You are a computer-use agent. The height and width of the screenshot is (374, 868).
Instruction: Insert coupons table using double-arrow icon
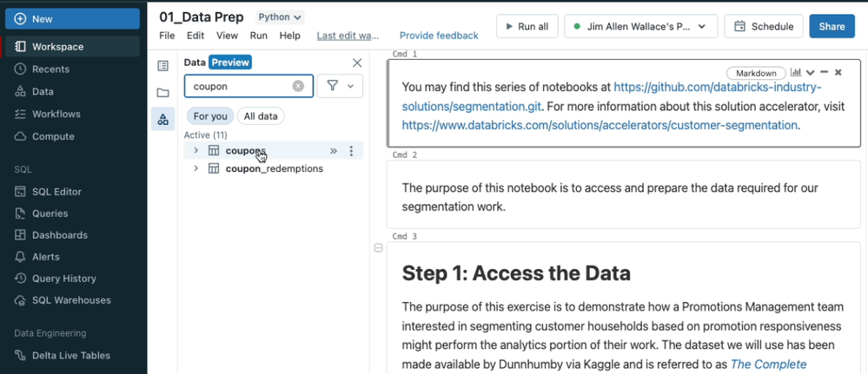[334, 151]
